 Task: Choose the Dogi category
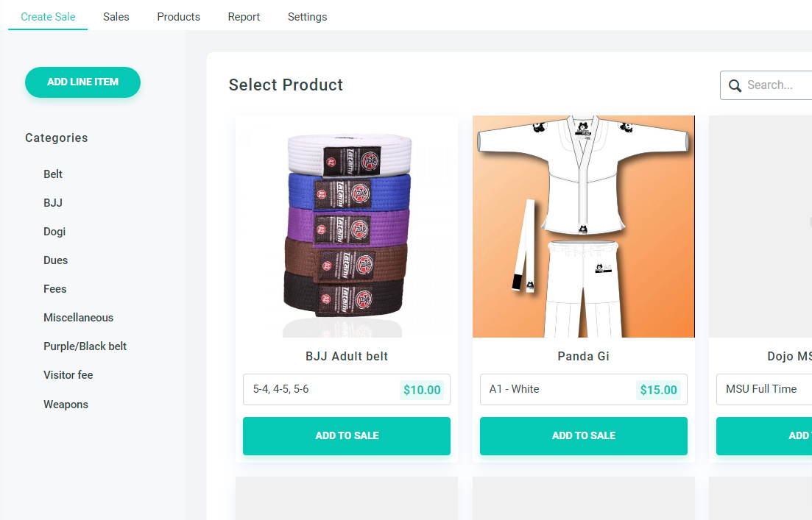point(54,232)
